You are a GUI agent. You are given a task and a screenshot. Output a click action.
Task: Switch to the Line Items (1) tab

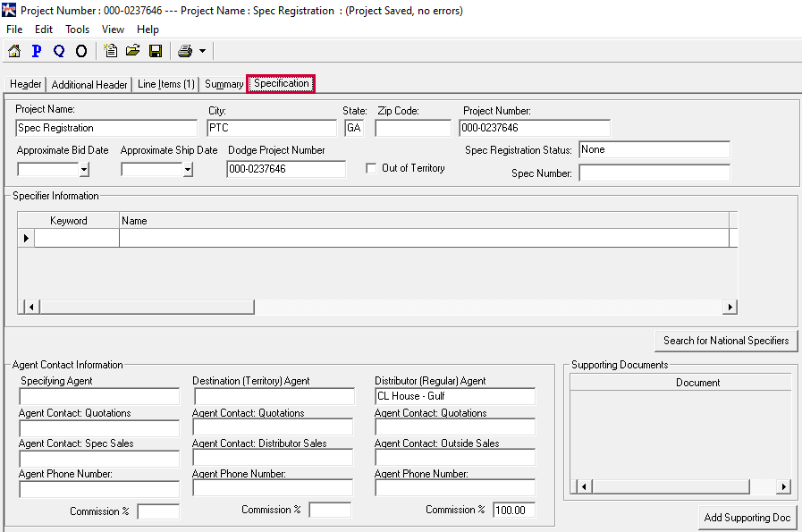pos(165,84)
